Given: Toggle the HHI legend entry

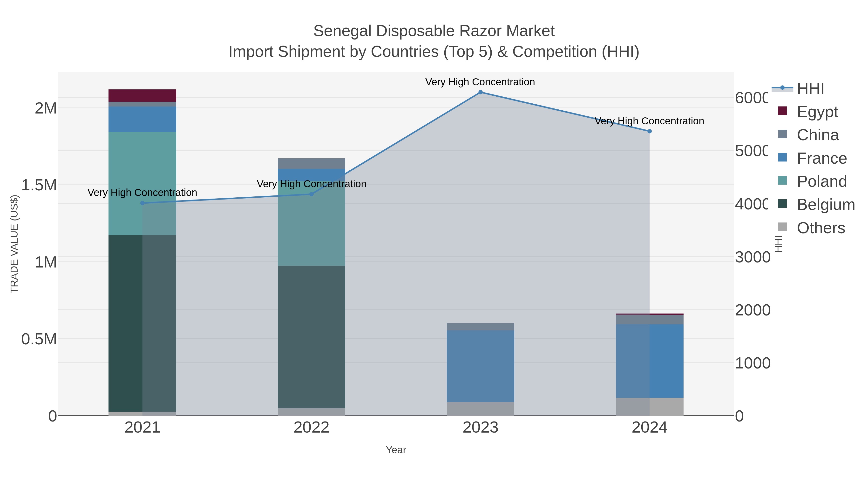Looking at the screenshot, I should click(798, 88).
